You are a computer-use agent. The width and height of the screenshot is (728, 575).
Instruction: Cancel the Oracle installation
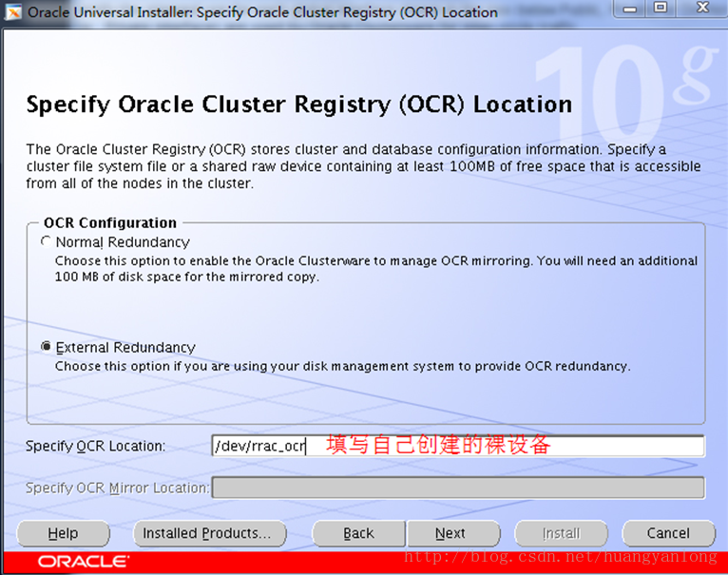[x=668, y=533]
